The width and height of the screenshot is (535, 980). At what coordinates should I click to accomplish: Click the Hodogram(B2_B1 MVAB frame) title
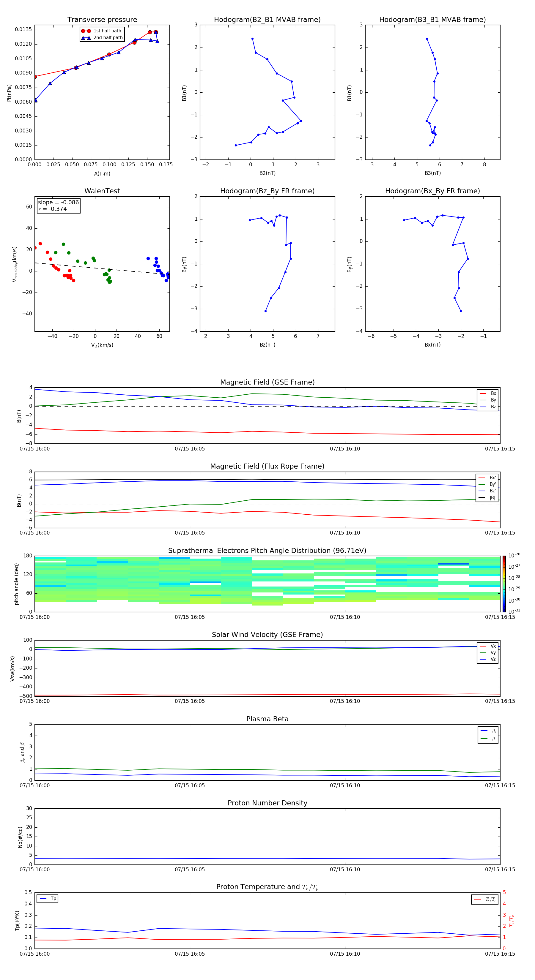[x=267, y=20]
